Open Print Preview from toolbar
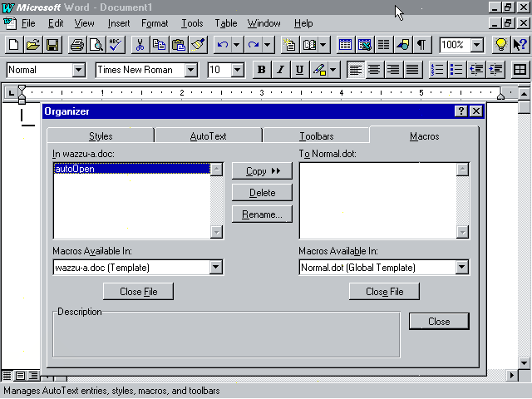This screenshot has width=532, height=399. pyautogui.click(x=96, y=45)
